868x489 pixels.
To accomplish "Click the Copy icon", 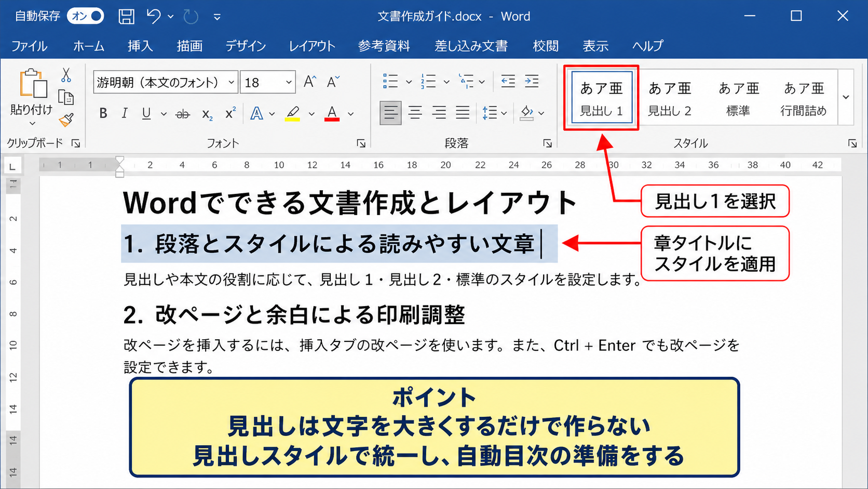I will click(66, 98).
